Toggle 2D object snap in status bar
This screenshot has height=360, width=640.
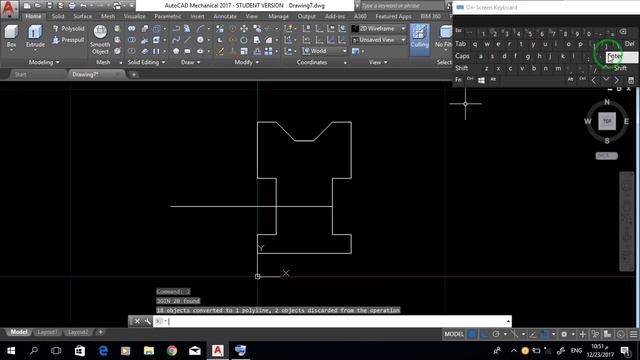[x=544, y=334]
